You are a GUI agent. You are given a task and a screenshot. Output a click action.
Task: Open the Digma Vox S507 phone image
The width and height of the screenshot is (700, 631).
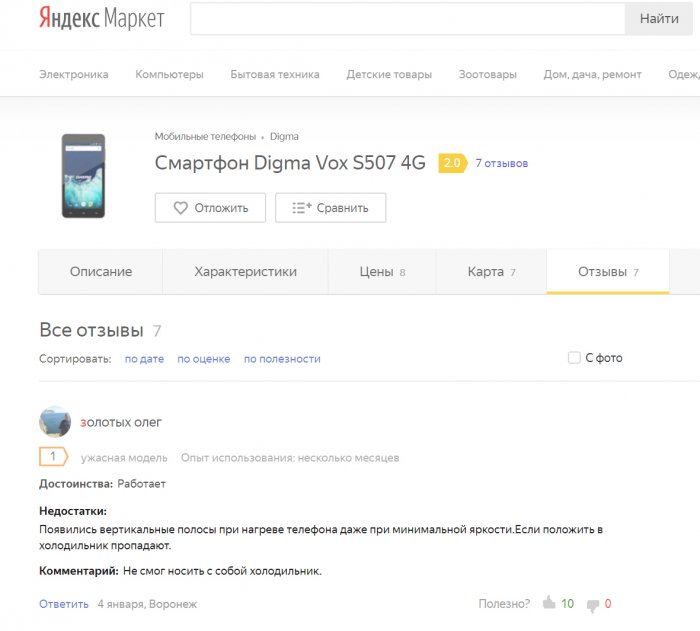(x=83, y=176)
